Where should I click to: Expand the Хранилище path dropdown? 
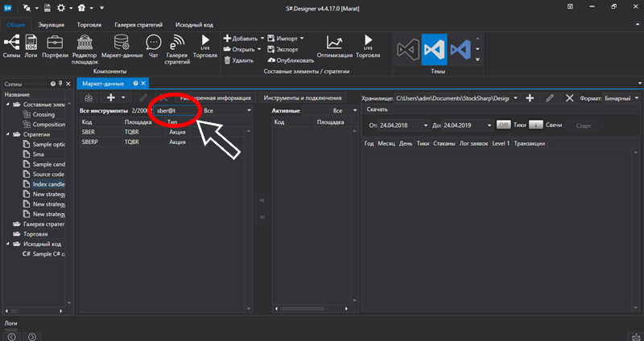pos(515,97)
